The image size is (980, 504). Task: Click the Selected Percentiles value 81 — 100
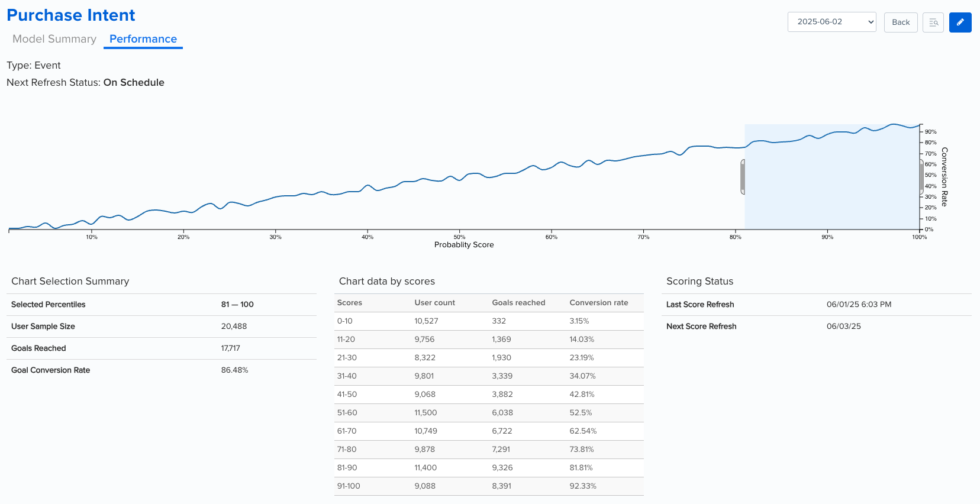pyautogui.click(x=237, y=305)
